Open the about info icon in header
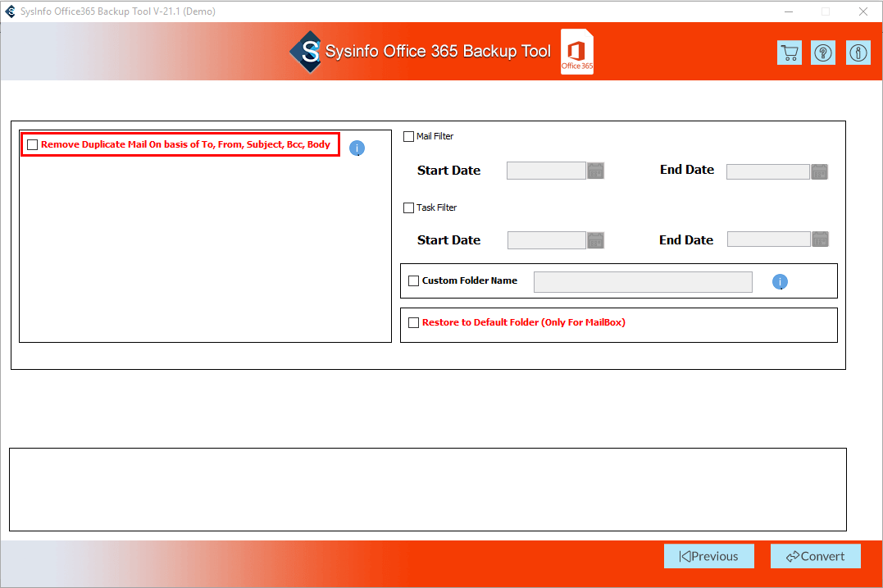The width and height of the screenshot is (883, 588). pyautogui.click(x=858, y=53)
